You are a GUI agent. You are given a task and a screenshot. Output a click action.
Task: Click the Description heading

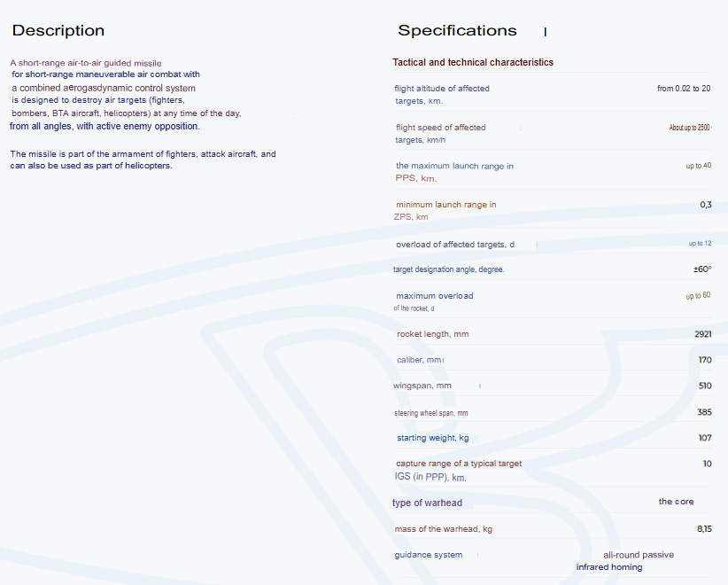pos(58,31)
